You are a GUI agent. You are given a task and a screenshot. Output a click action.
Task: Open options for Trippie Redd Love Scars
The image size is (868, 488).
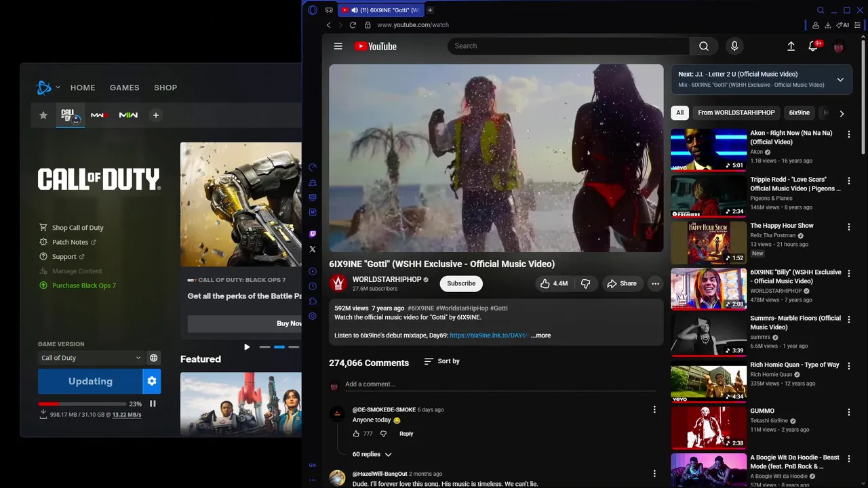point(848,181)
